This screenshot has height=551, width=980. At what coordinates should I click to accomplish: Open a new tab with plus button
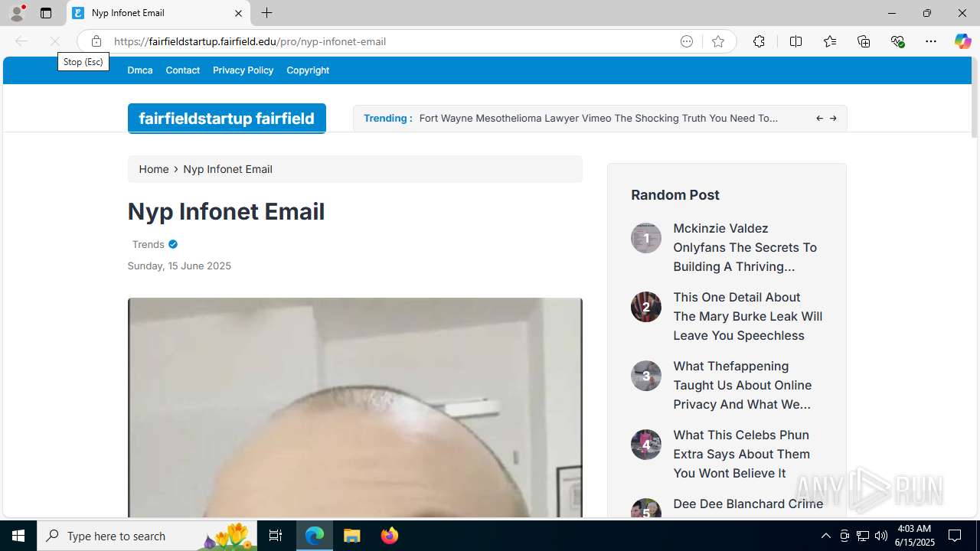point(266,13)
